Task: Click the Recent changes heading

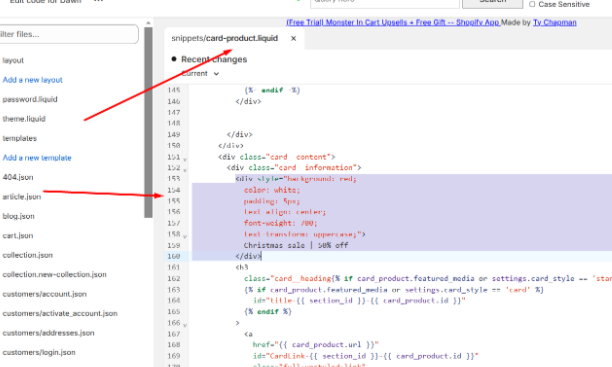Action: click(x=214, y=59)
